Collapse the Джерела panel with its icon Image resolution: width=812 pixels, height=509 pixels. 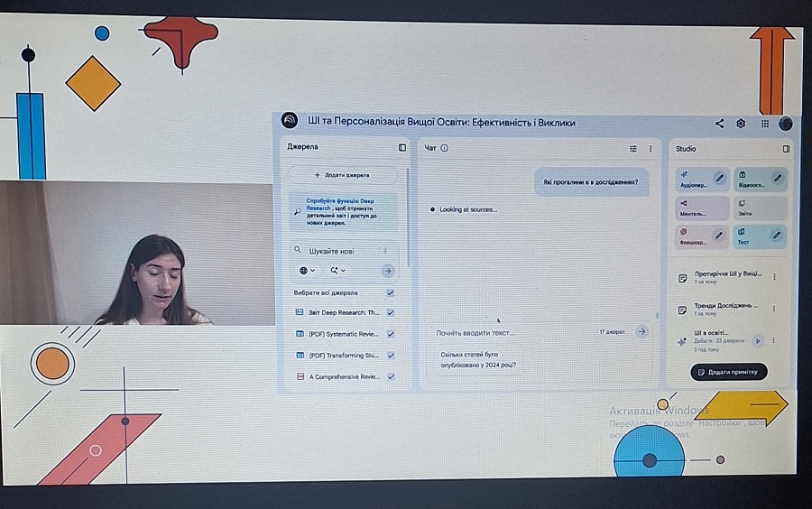click(402, 147)
